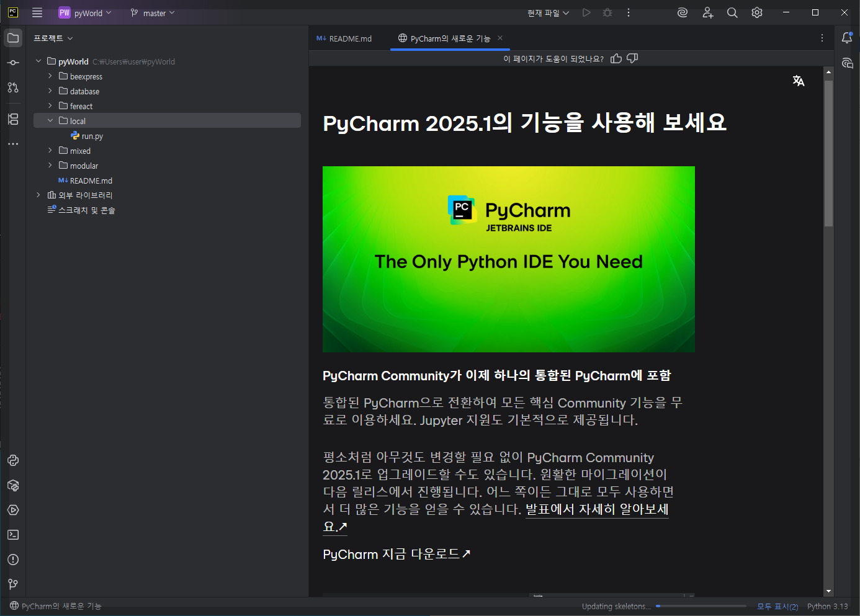Open PyCharm 지금 다운로드 link
860x616 pixels.
[x=397, y=554]
